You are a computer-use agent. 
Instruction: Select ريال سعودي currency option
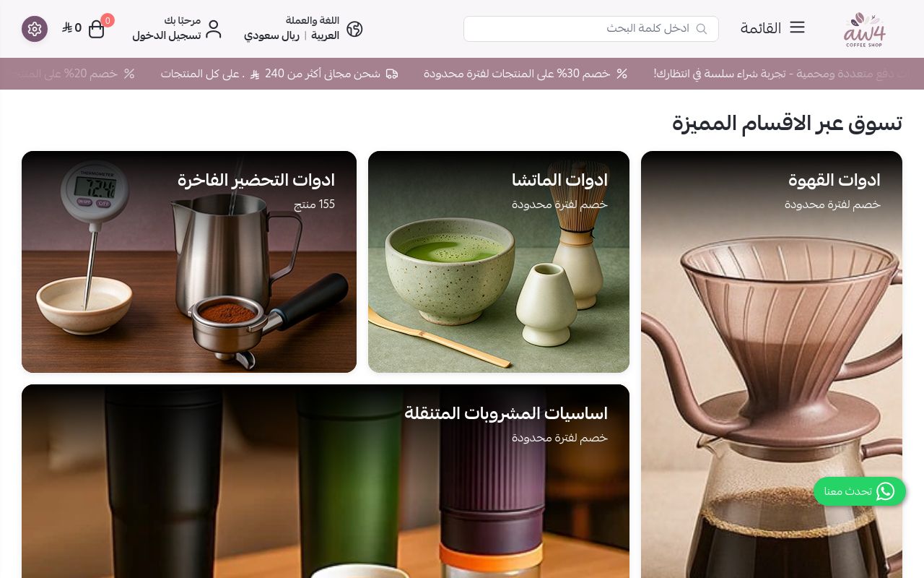(x=271, y=35)
